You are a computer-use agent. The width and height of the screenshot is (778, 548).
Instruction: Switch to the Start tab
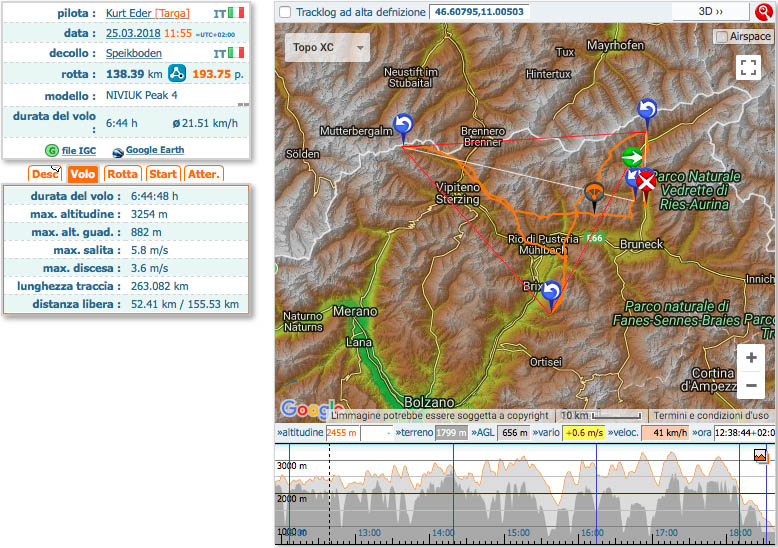163,174
